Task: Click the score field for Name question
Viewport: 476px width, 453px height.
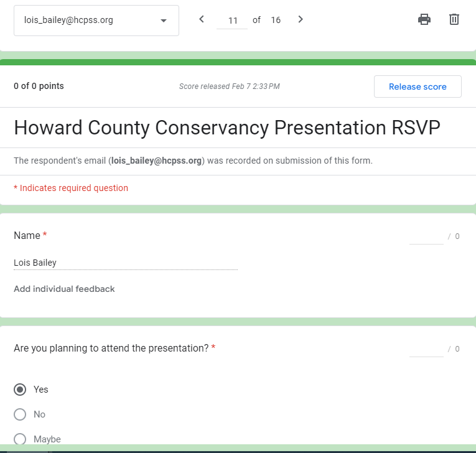Action: (426, 236)
